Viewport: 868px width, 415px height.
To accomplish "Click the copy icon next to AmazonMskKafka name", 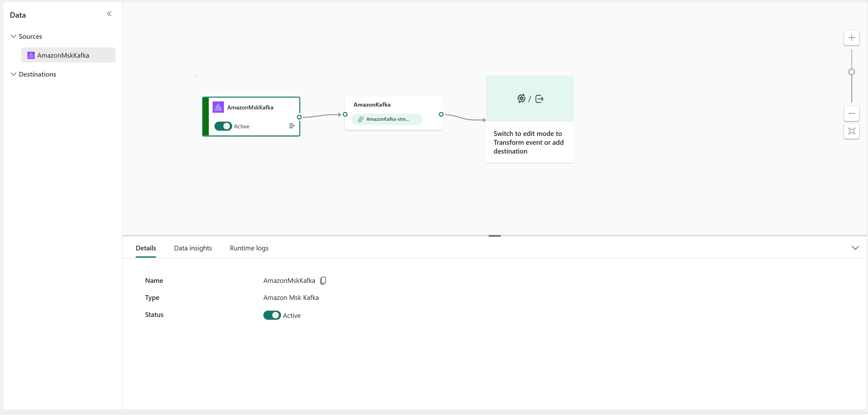I will [324, 281].
